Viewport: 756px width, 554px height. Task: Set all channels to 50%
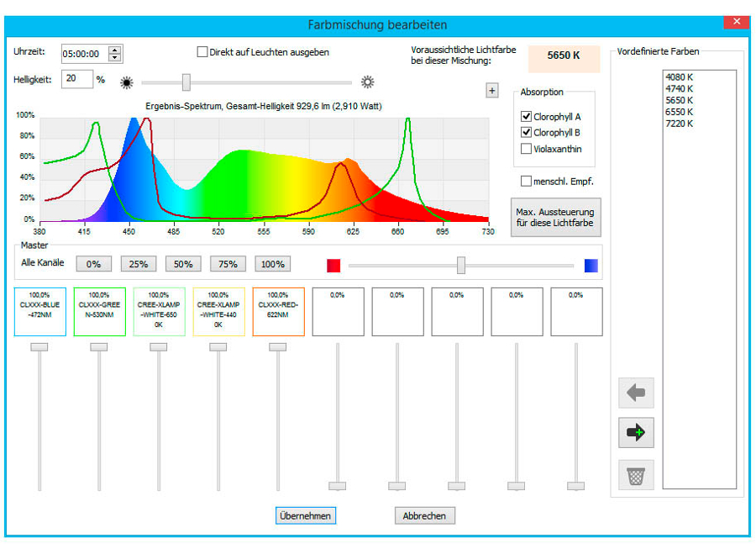pyautogui.click(x=183, y=264)
